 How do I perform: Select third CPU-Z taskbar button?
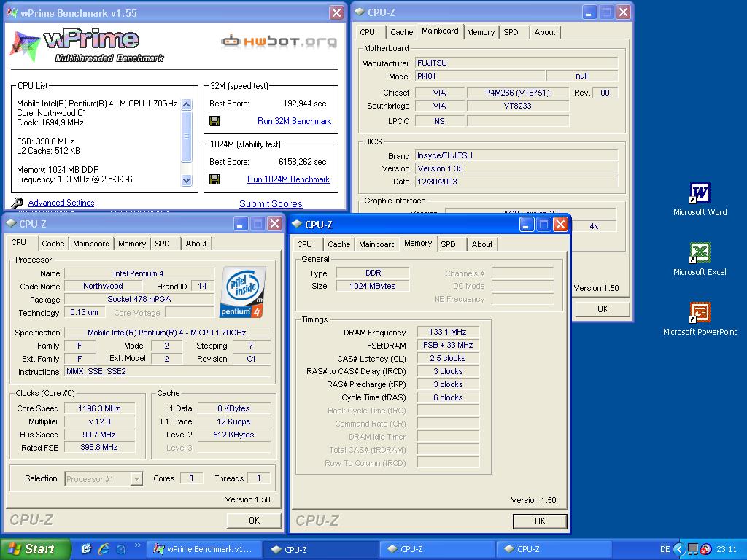point(554,549)
